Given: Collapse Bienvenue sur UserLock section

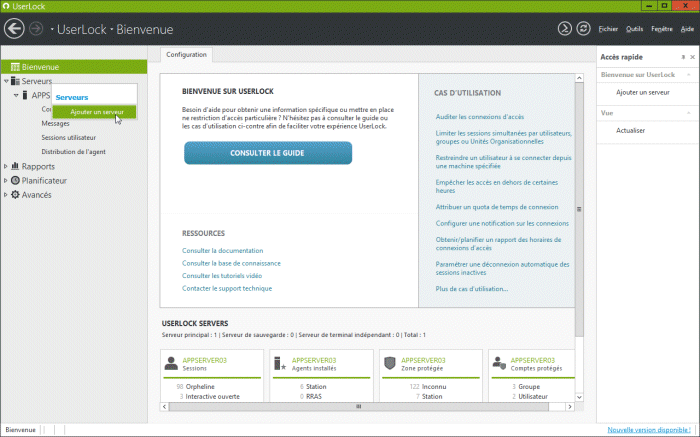Looking at the screenshot, I should tap(689, 75).
